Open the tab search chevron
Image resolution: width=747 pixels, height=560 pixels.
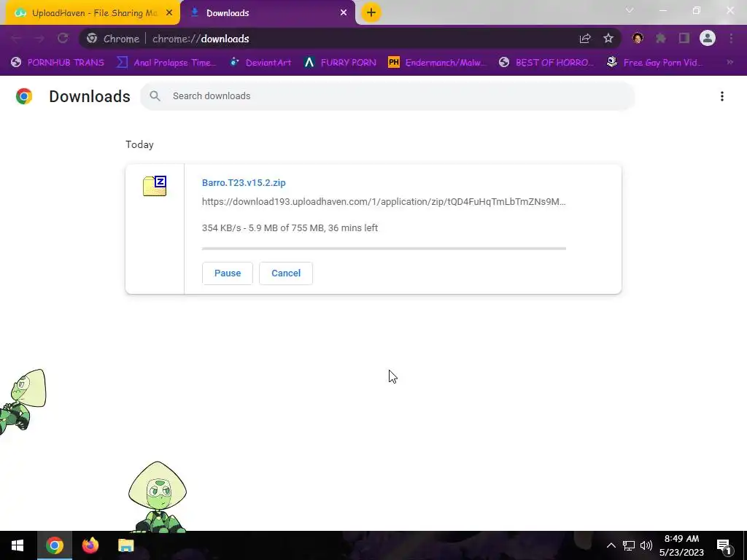630,10
